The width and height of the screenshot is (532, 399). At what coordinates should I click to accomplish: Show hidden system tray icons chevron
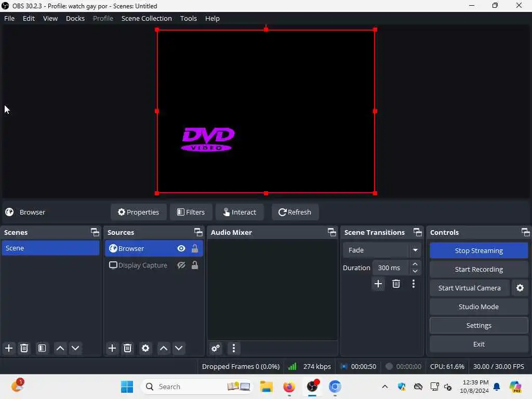tap(385, 387)
